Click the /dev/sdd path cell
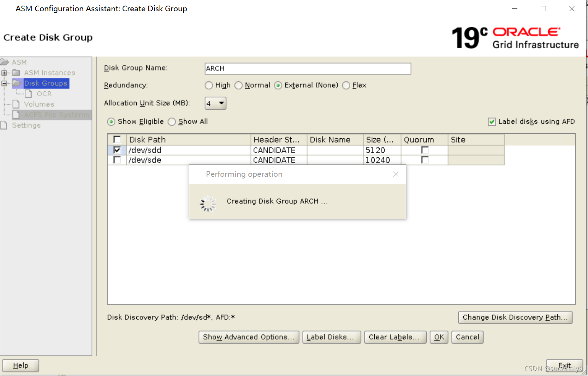 (x=189, y=150)
